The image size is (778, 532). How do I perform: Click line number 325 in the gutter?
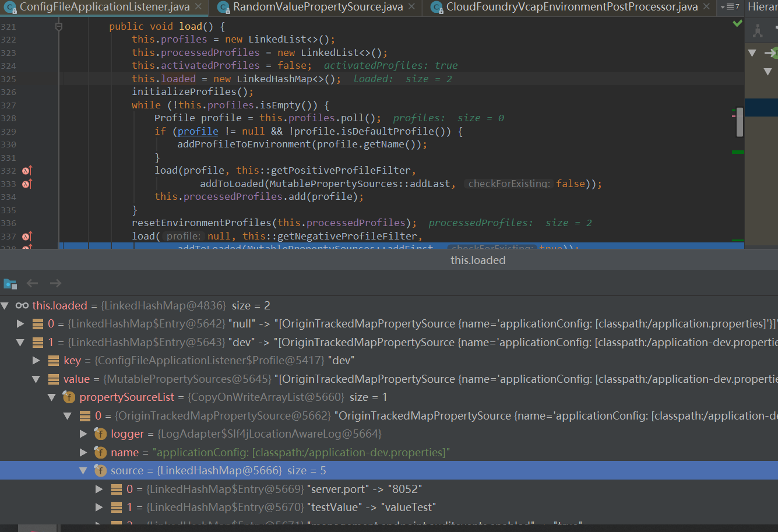[x=9, y=79]
